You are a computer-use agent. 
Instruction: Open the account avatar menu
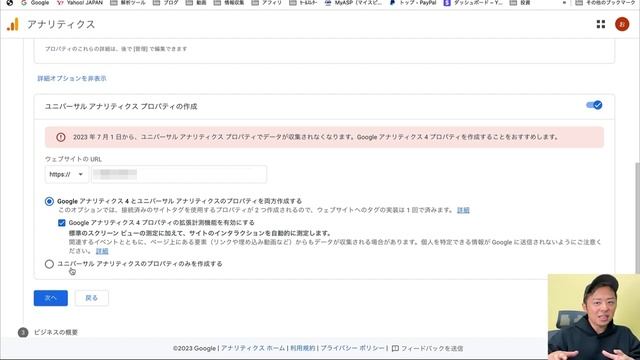click(x=622, y=24)
